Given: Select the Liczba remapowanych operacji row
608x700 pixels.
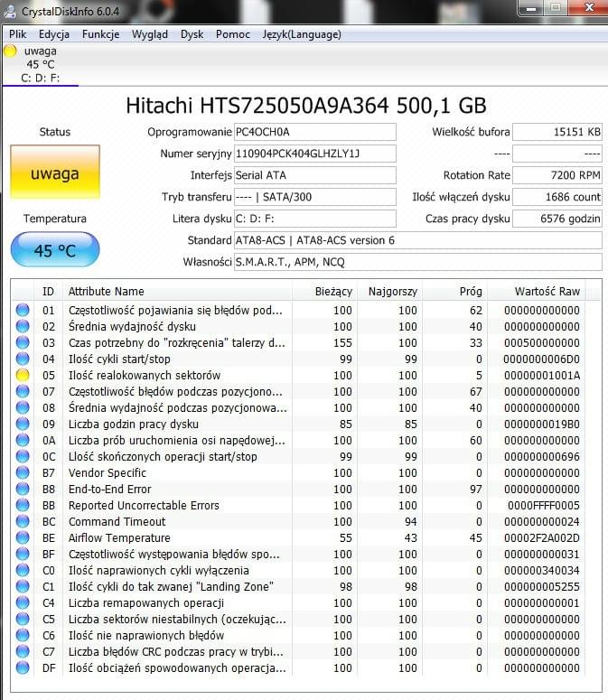Looking at the screenshot, I should 299,602.
